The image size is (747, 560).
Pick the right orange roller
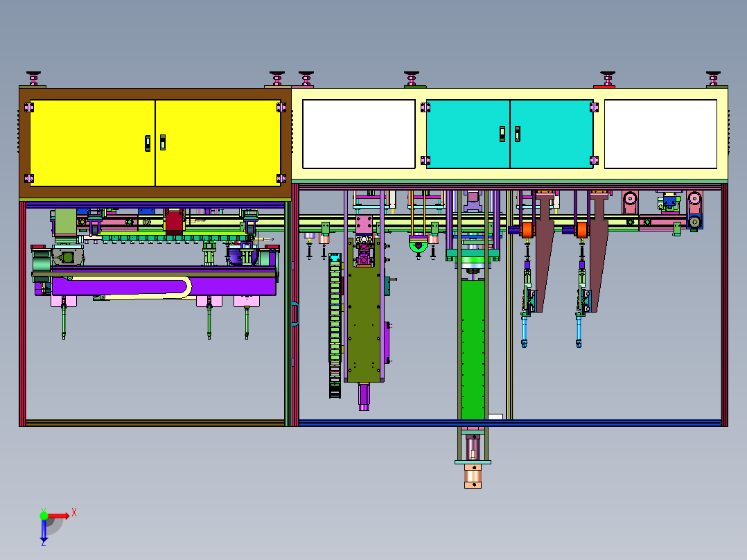click(x=581, y=230)
